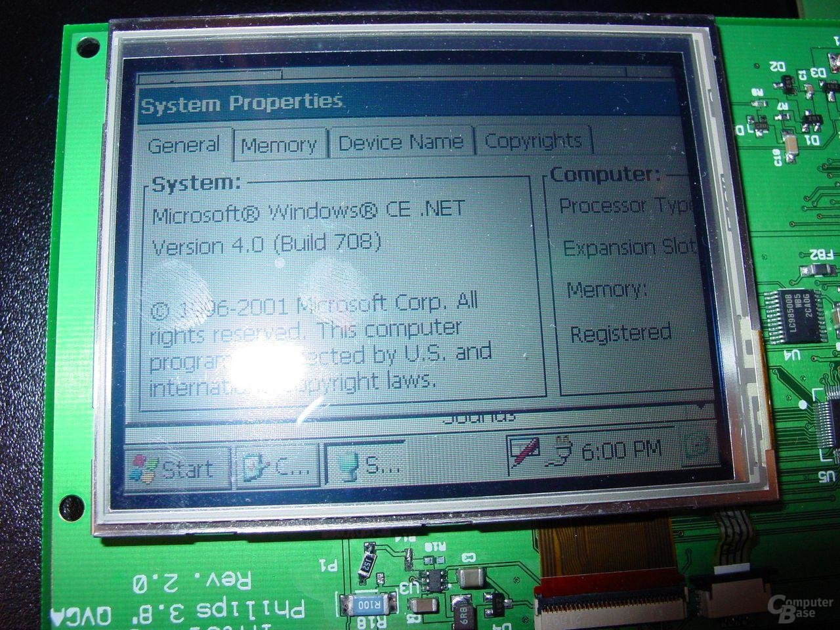This screenshot has height=630, width=840.
Task: Switch to the General tab
Action: [184, 144]
